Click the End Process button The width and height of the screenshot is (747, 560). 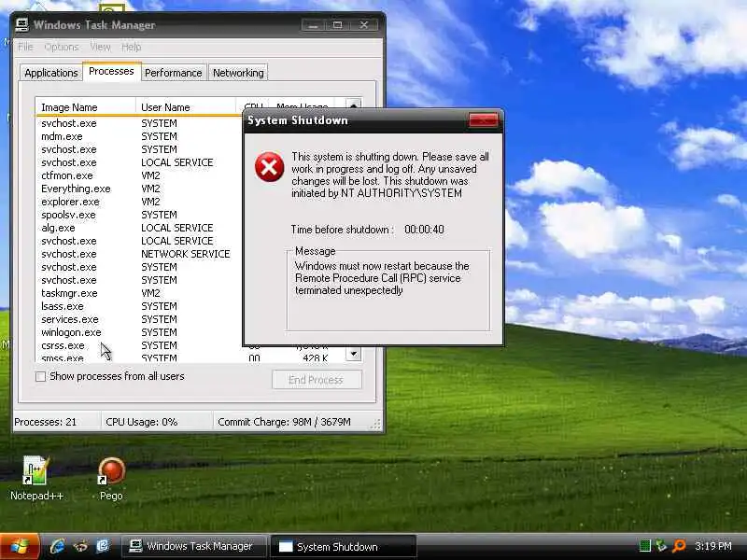(x=317, y=380)
